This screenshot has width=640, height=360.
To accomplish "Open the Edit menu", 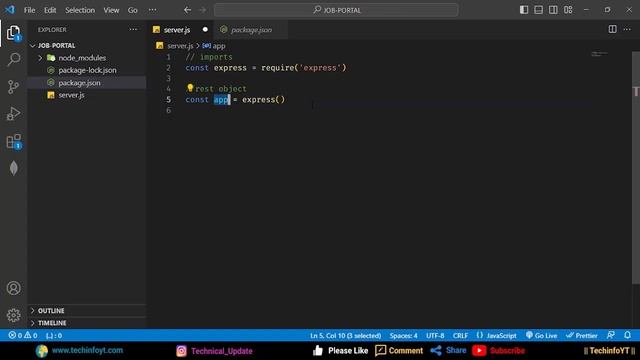I will point(50,10).
